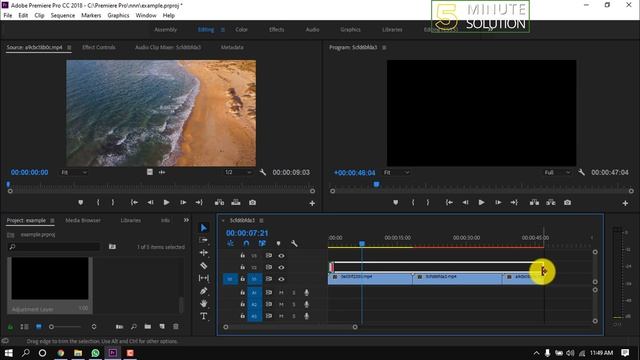This screenshot has height=360, width=640.
Task: Click Overwrite button in Source monitor
Action: click(x=236, y=202)
